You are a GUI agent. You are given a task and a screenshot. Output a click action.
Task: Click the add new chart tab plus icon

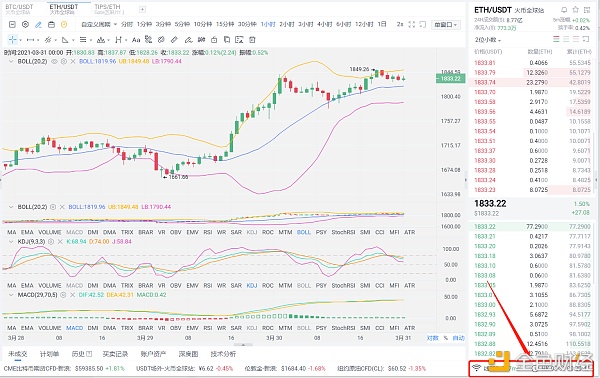142,9
